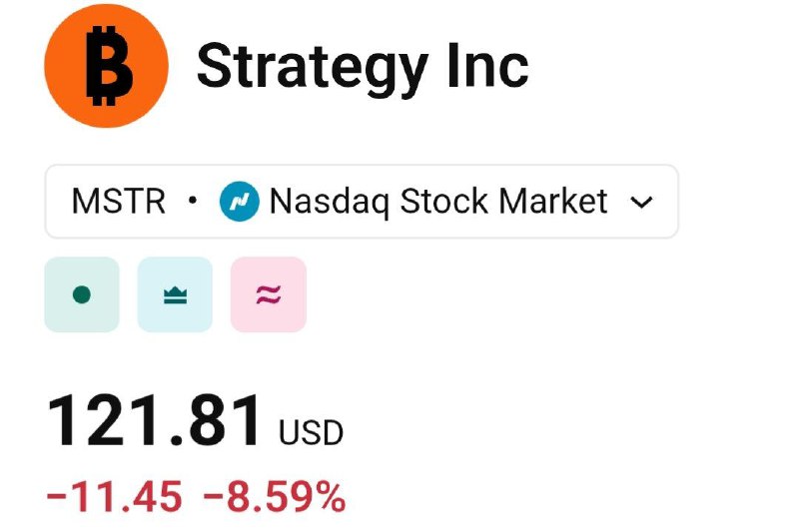The image size is (799, 532).
Task: Click the word "Nasdaq" in the selector
Action: pos(330,203)
